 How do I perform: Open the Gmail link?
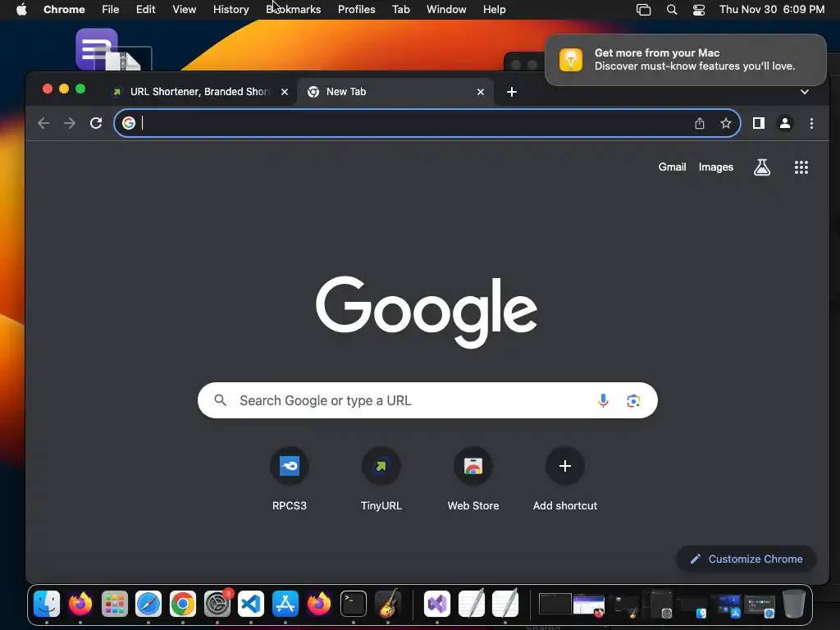point(672,167)
